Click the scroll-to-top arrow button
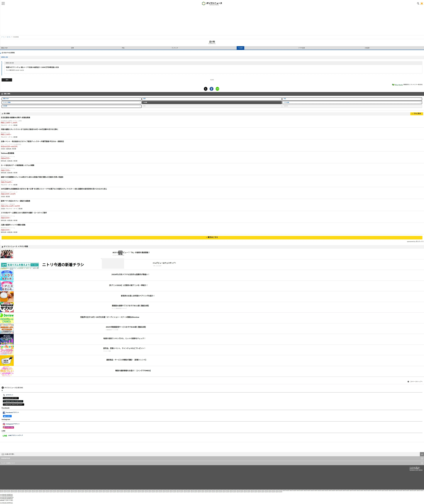 point(422,454)
